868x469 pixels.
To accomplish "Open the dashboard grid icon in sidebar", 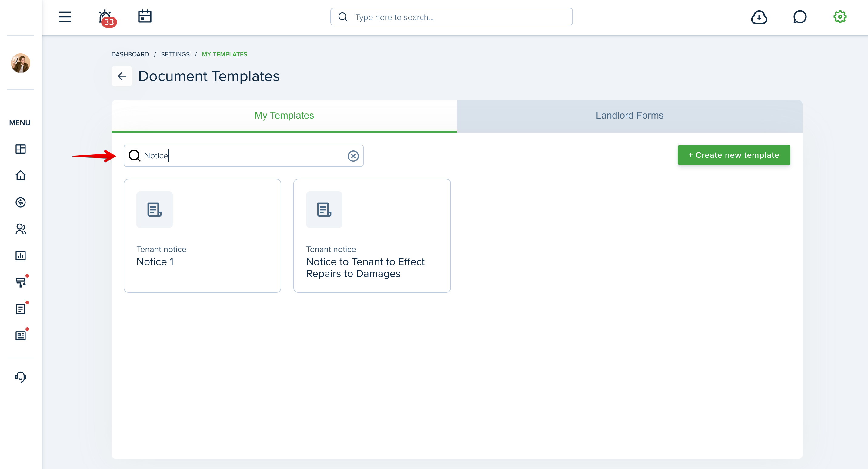I will click(x=21, y=149).
